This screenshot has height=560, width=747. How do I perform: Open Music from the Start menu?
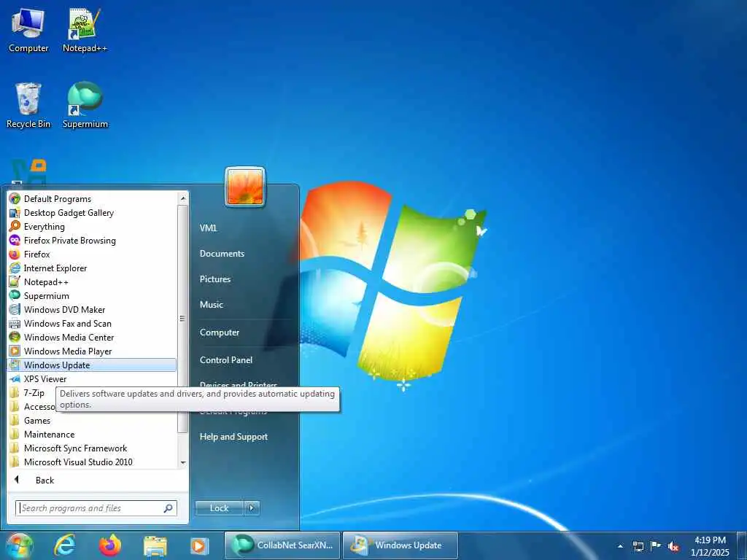[211, 304]
